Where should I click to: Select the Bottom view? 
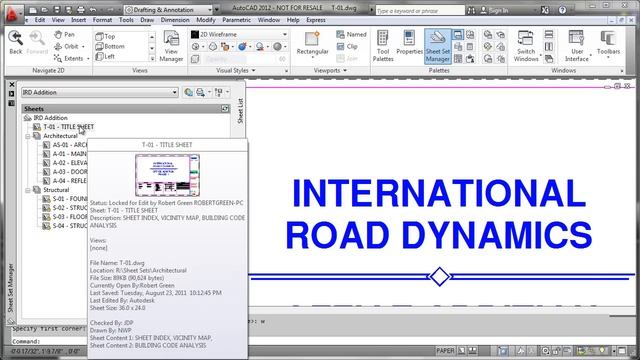pos(110,47)
